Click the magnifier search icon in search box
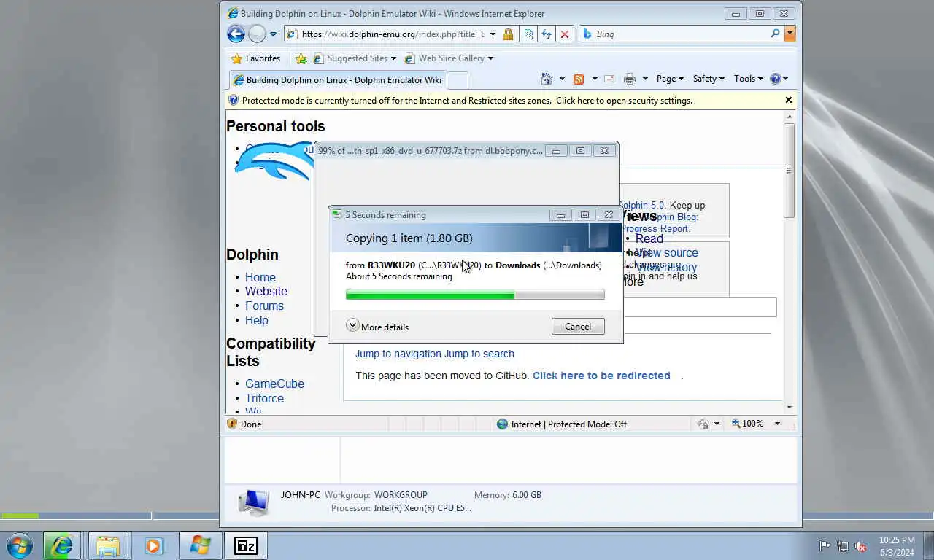The image size is (934, 560). (775, 34)
